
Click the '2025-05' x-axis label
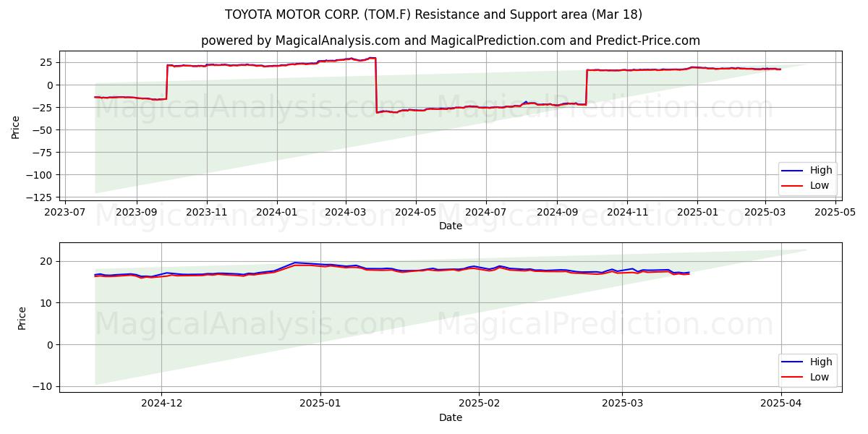pyautogui.click(x=835, y=213)
